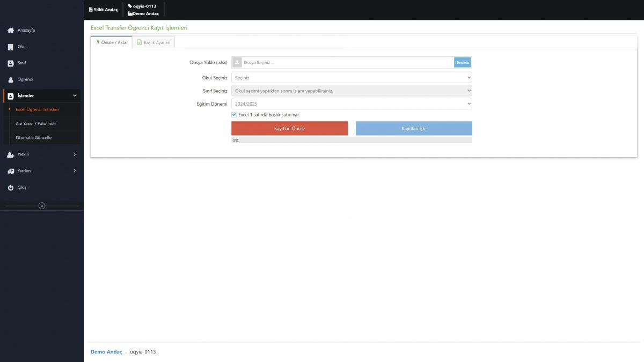The height and width of the screenshot is (362, 644).
Task: Open Otomatik Güncelle menu item
Action: (34, 138)
